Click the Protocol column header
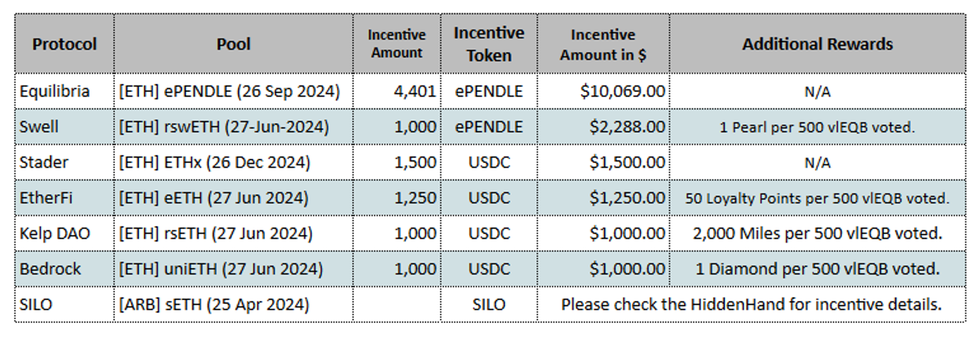This screenshot has height=338, width=980. point(64,44)
